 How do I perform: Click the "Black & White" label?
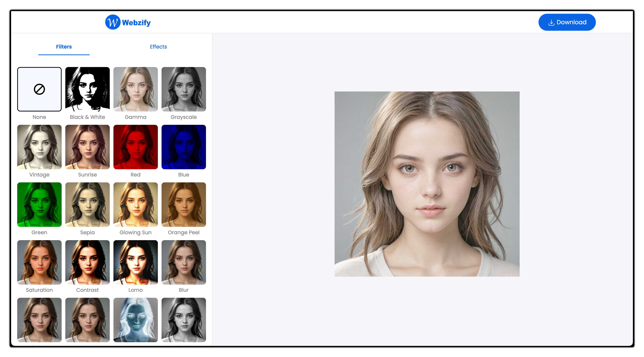pos(87,117)
